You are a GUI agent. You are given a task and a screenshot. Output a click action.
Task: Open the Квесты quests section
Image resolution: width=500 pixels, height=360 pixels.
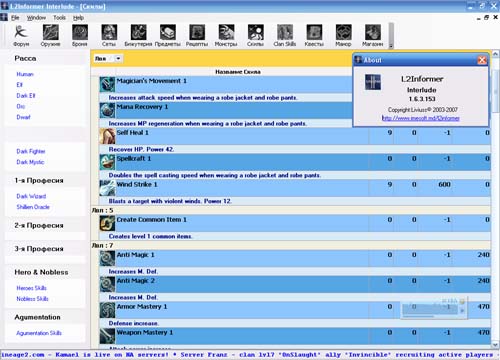[x=314, y=36]
